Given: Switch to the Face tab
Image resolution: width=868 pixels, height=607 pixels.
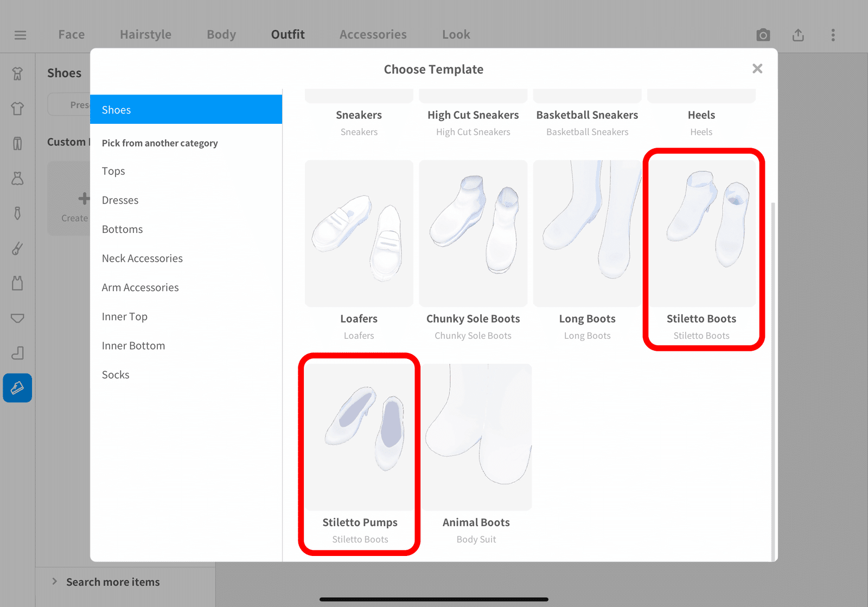Looking at the screenshot, I should pyautogui.click(x=72, y=35).
